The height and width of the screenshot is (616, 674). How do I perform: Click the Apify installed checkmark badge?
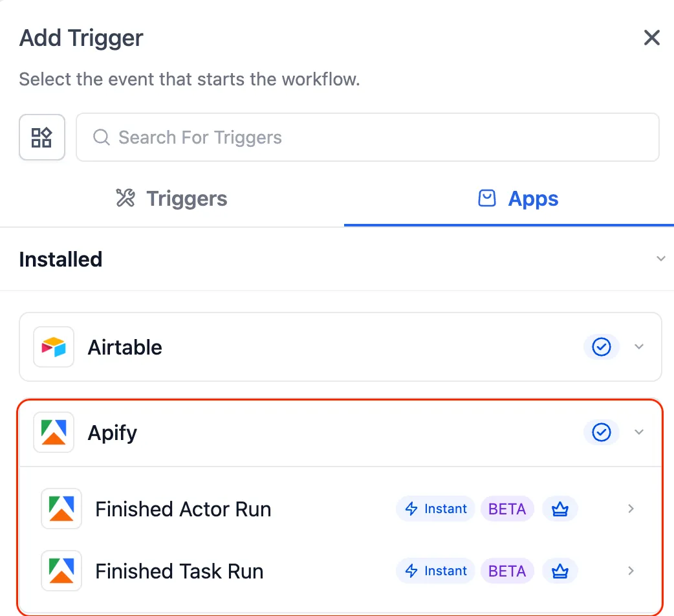(602, 432)
